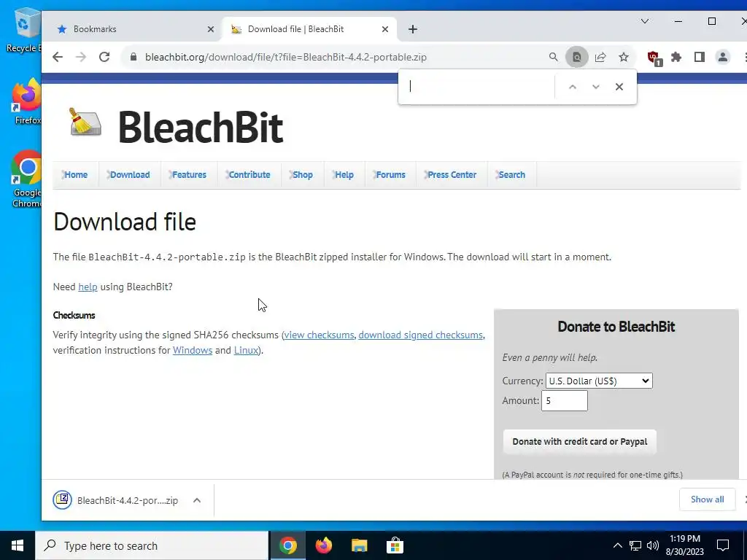The height and width of the screenshot is (560, 747).
Task: Click the volume speaker tray icon
Action: coord(653,545)
